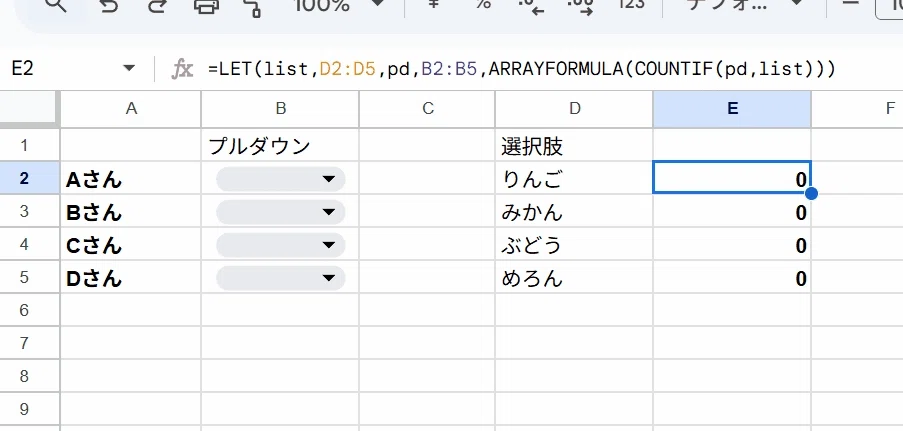Click the 選択肢 header cell
903x431 pixels.
[574, 145]
